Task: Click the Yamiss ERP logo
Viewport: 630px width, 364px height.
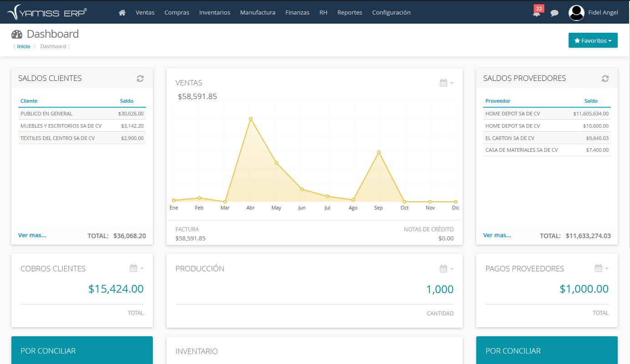Action: coord(47,13)
